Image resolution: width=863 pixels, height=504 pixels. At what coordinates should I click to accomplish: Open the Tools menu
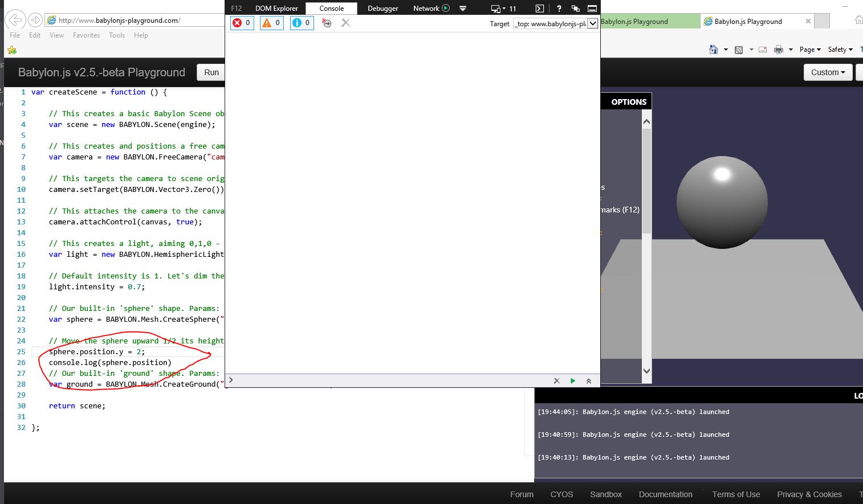[x=117, y=35]
